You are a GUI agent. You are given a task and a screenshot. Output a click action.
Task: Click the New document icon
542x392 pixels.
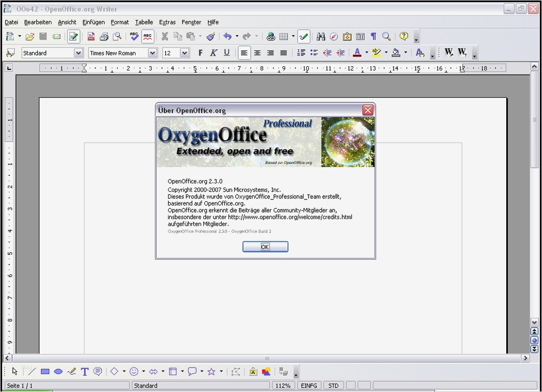point(10,36)
